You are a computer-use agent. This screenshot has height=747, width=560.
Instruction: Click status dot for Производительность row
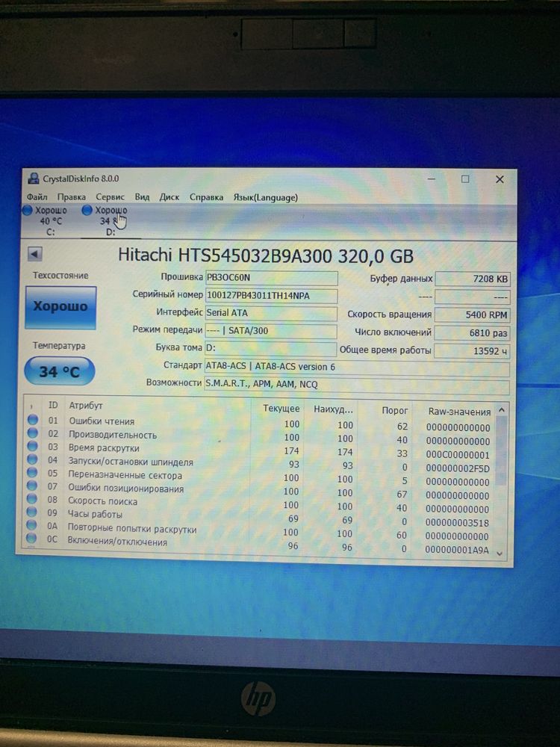[x=32, y=433]
